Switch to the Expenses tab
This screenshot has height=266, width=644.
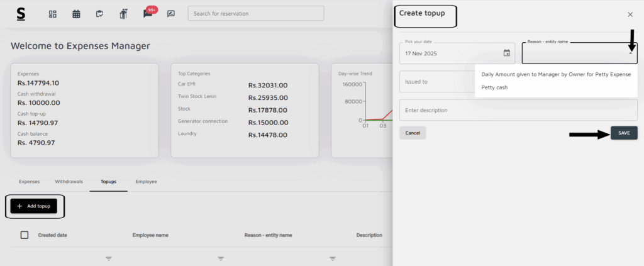tap(28, 182)
